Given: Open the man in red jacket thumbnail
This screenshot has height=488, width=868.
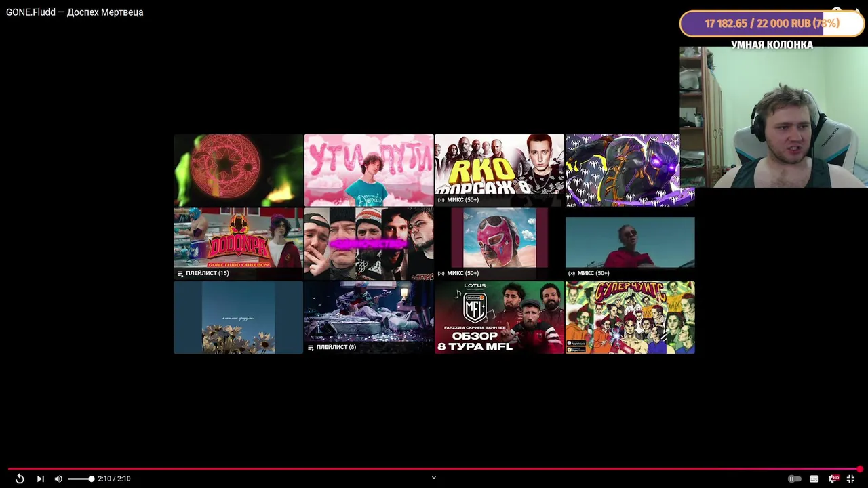Looking at the screenshot, I should tap(630, 243).
